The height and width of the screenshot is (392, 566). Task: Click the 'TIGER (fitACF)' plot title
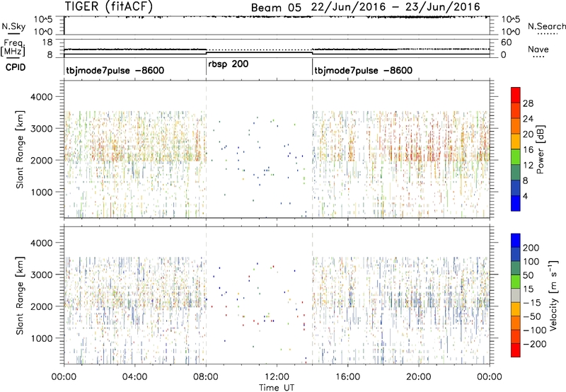coord(109,6)
